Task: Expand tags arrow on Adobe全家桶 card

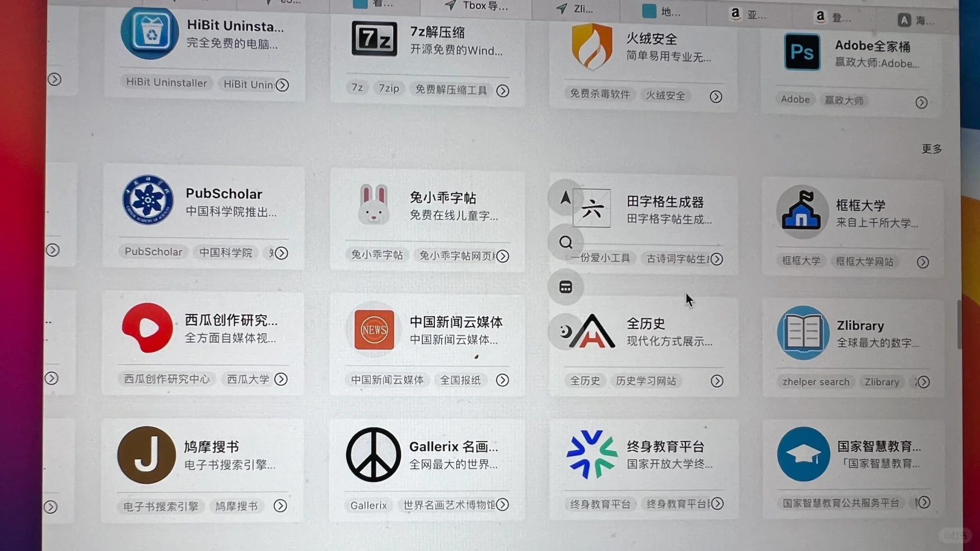Action: coord(921,103)
